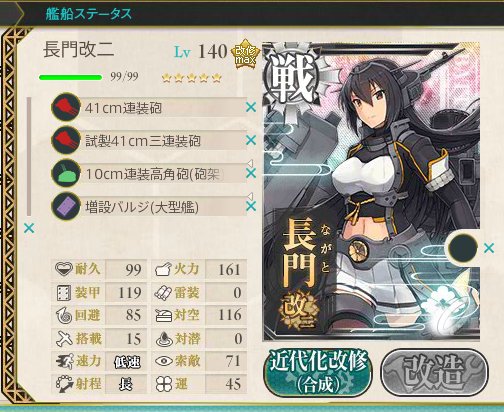Select the 試製41cm三連装砲 gun icon
The image size is (504, 412).
tap(66, 140)
